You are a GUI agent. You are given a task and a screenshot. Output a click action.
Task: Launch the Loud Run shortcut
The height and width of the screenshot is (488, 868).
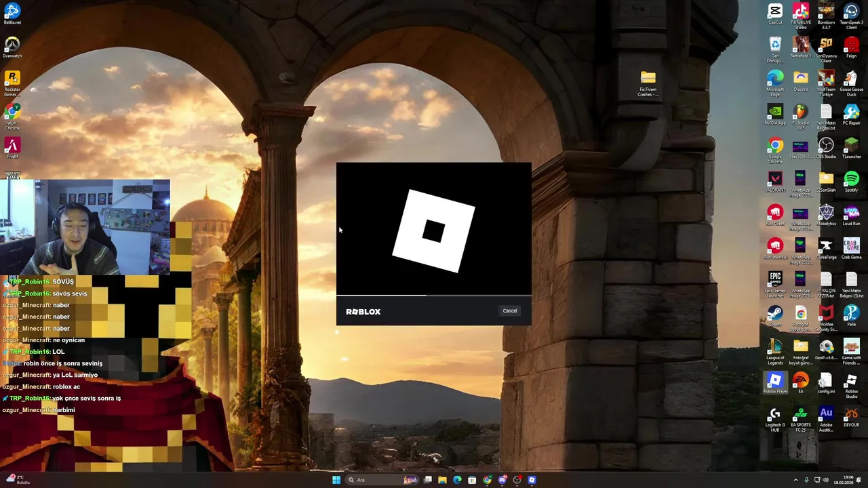(851, 215)
